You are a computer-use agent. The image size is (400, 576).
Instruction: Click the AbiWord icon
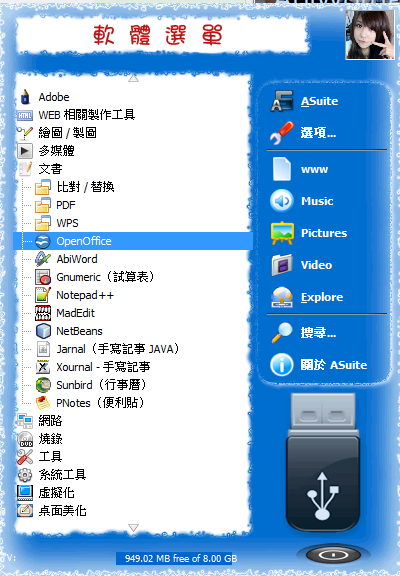(x=43, y=259)
